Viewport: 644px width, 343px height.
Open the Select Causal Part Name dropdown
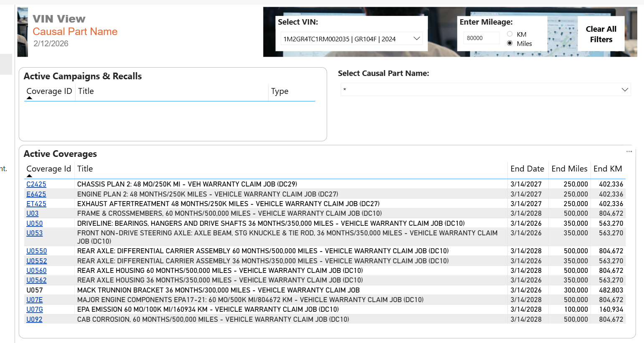tap(624, 90)
